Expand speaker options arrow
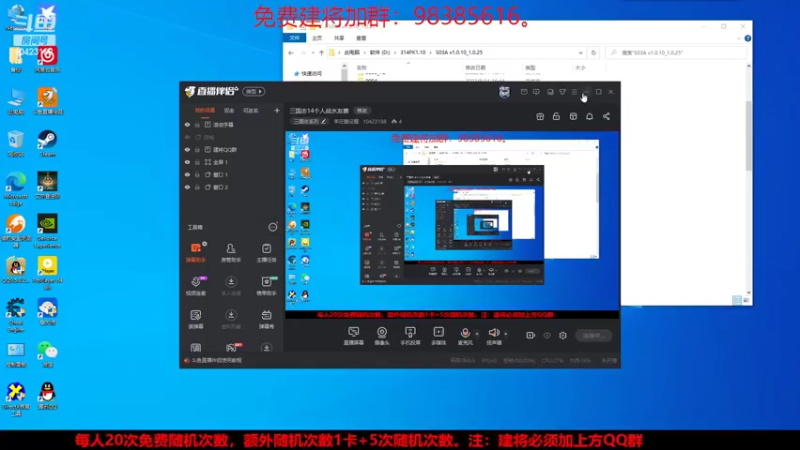Viewport: 800px width, 450px height. 506,334
